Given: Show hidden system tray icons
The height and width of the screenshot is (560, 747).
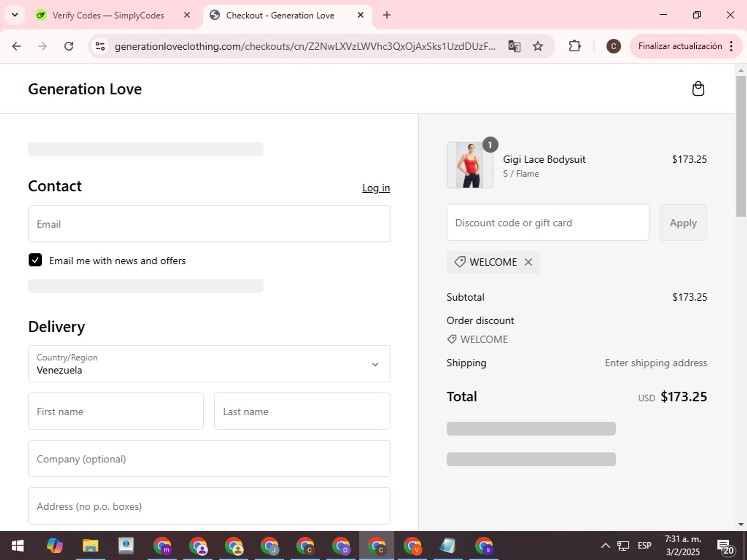Looking at the screenshot, I should click(x=605, y=546).
